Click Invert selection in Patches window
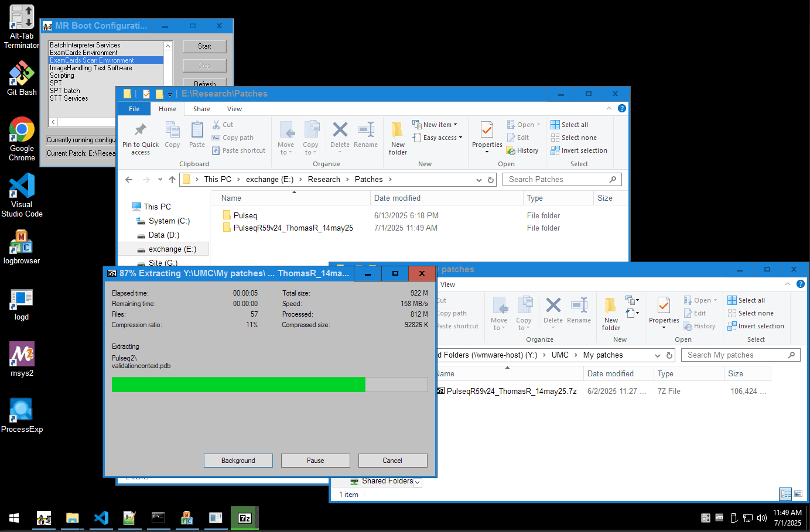This screenshot has height=532, width=810. (579, 150)
